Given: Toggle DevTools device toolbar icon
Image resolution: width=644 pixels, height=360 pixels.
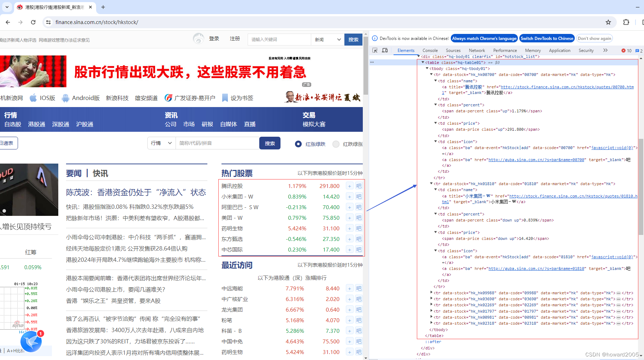Looking at the screenshot, I should pos(385,51).
